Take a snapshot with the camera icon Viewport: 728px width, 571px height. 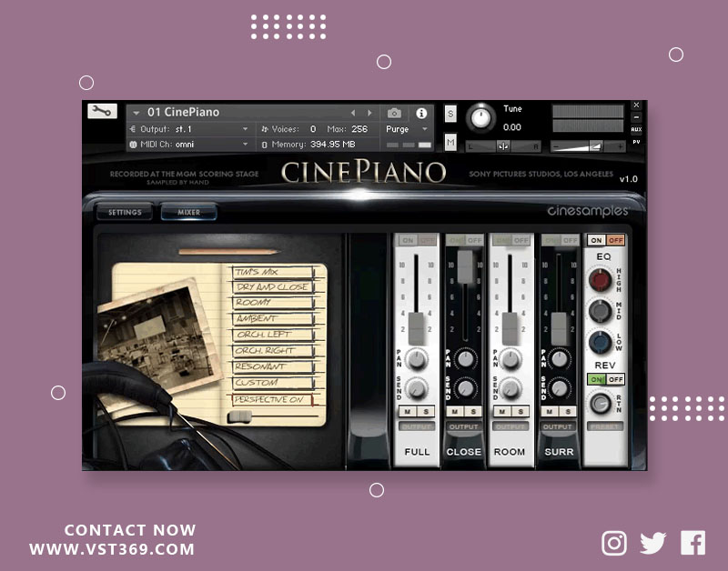point(394,113)
